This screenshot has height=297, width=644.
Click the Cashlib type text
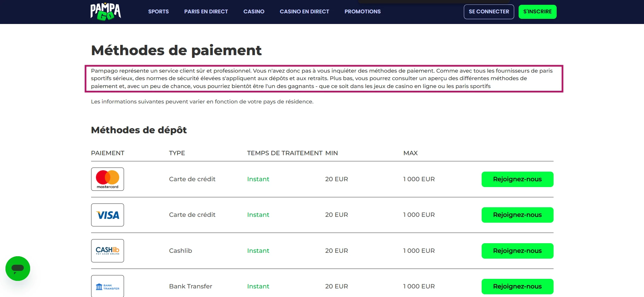pyautogui.click(x=181, y=251)
